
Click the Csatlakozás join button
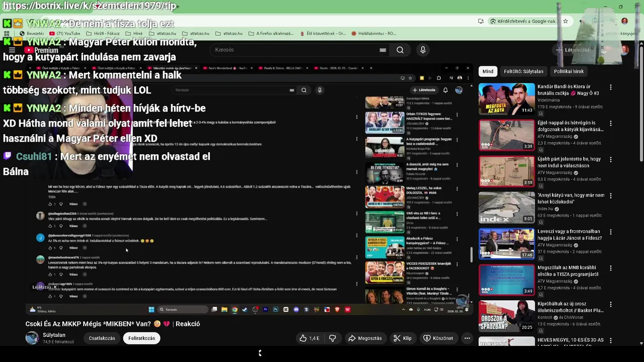click(102, 338)
